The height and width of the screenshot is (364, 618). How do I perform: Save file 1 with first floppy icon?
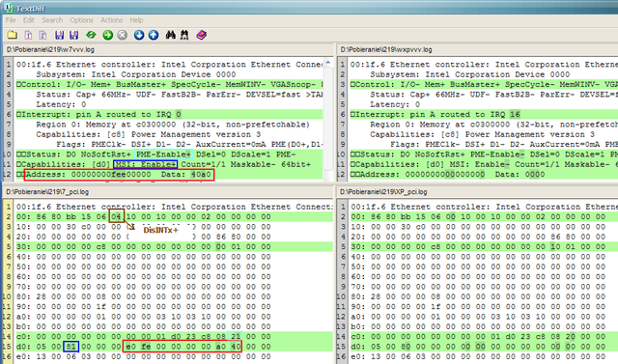(x=60, y=35)
